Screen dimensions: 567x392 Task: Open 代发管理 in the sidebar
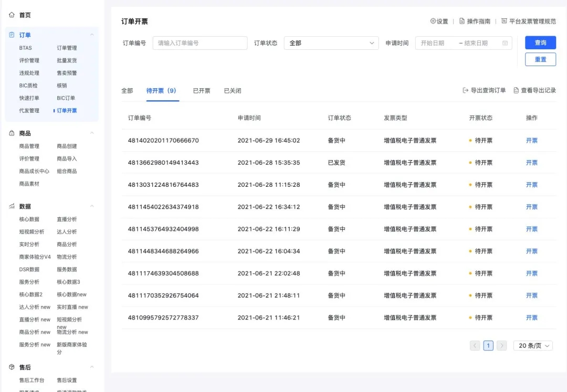pos(29,111)
